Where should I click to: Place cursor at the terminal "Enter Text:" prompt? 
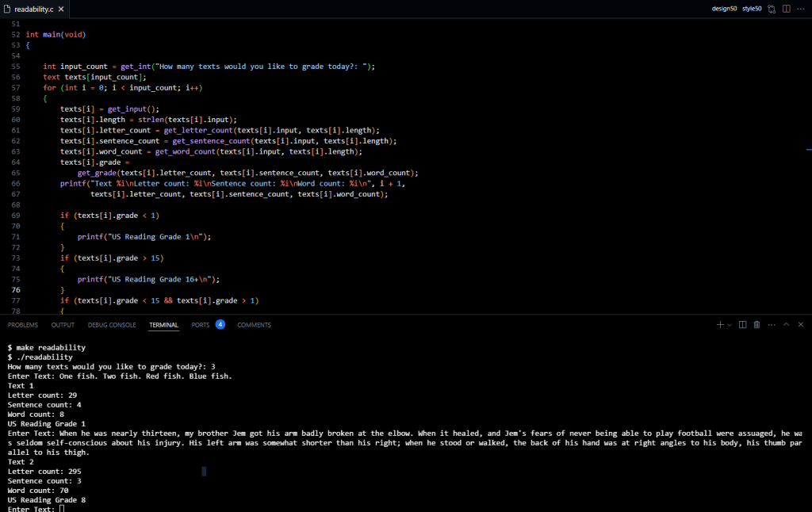pyautogui.click(x=62, y=509)
